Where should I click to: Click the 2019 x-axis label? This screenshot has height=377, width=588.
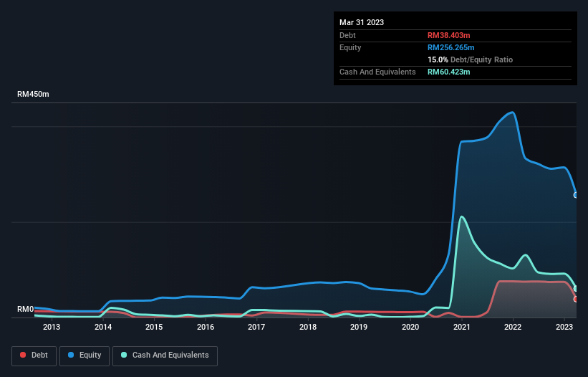coord(359,327)
